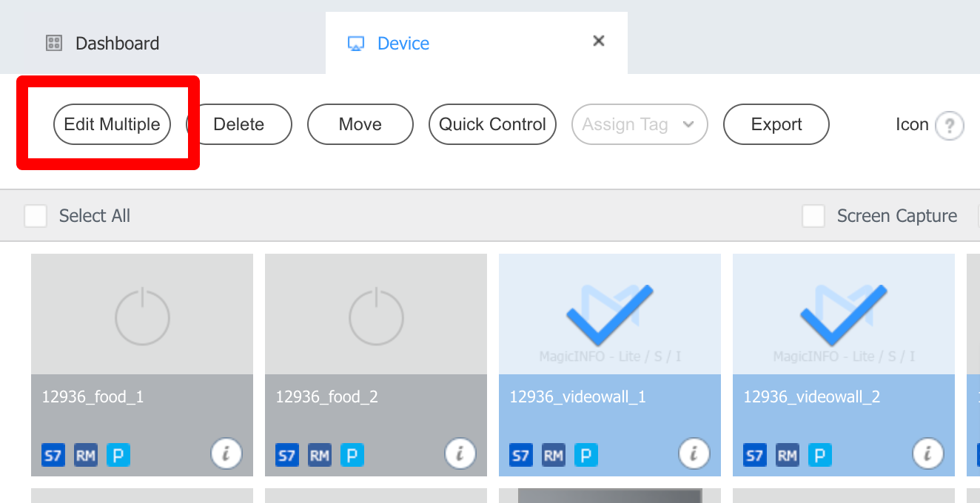The width and height of the screenshot is (980, 503).
Task: Click info icon on 12936_videowall_1
Action: tap(694, 453)
